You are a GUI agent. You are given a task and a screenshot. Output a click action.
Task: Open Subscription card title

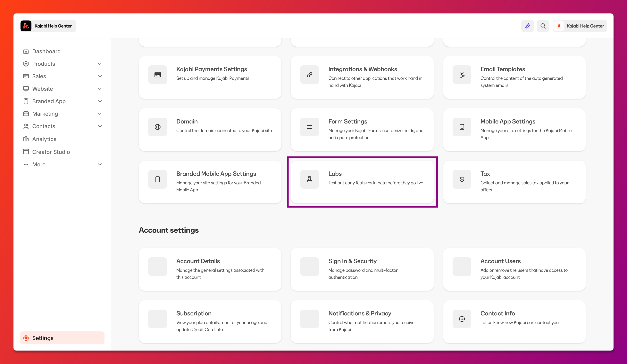194,313
